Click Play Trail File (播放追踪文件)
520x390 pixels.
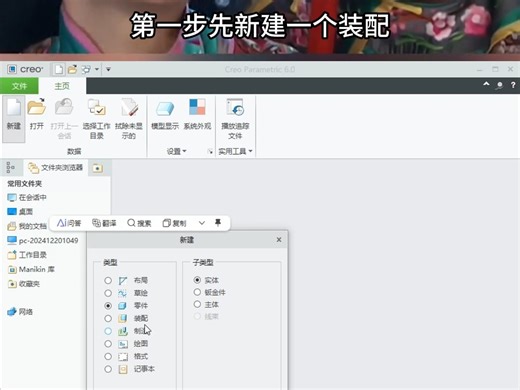click(x=235, y=119)
